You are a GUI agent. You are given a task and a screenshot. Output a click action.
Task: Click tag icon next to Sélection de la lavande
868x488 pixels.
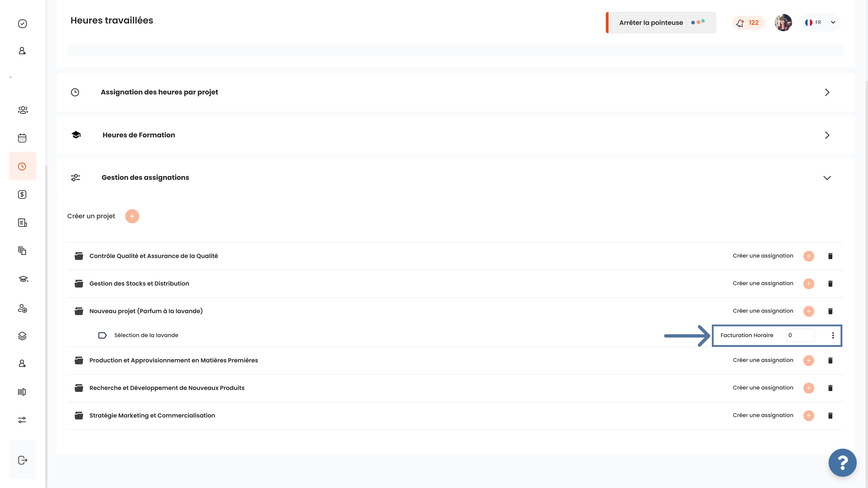click(x=102, y=335)
